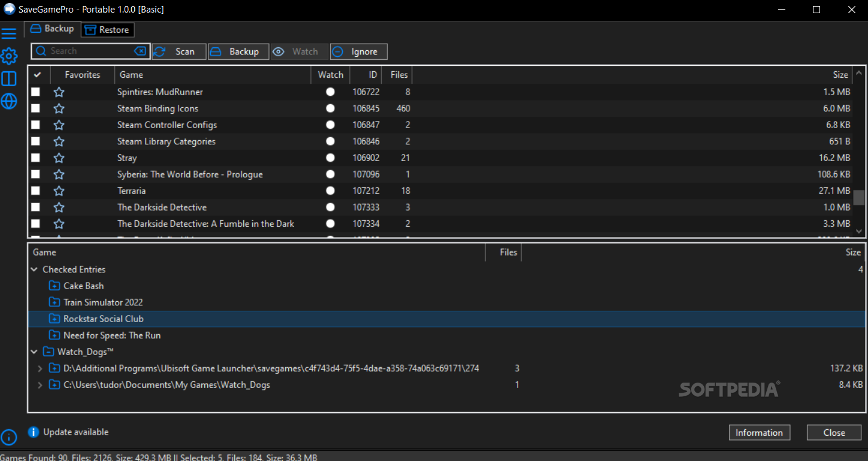The height and width of the screenshot is (461, 868).
Task: Click the games list scrollbar thumb
Action: point(859,198)
